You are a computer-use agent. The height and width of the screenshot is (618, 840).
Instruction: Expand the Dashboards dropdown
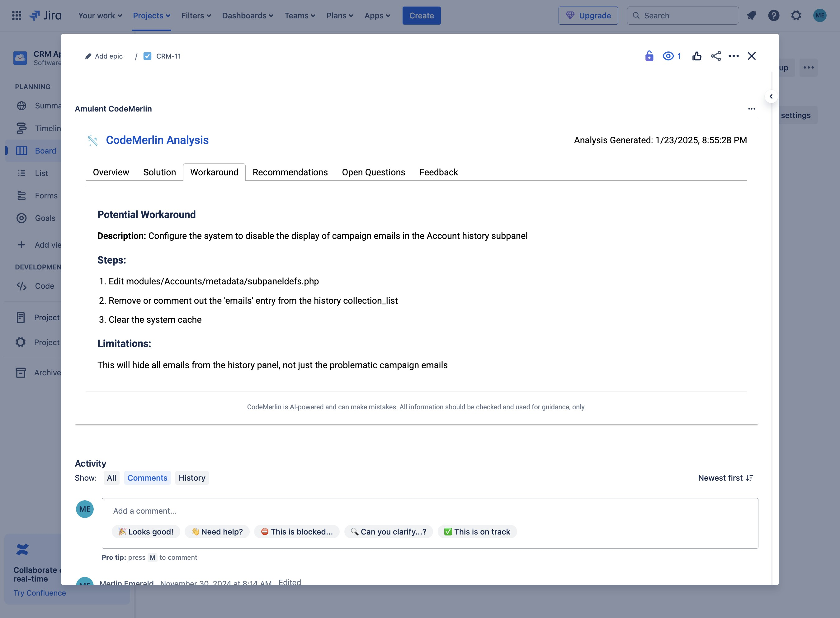coord(248,16)
